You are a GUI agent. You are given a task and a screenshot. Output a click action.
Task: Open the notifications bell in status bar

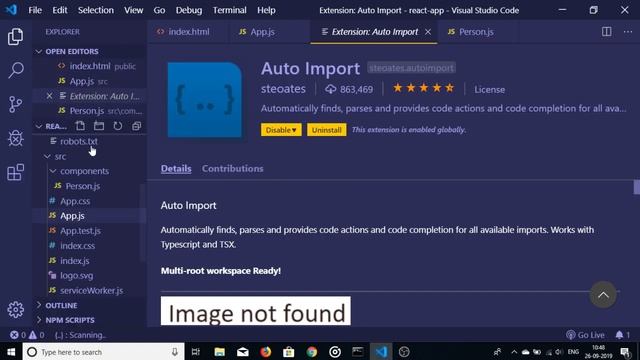623,335
